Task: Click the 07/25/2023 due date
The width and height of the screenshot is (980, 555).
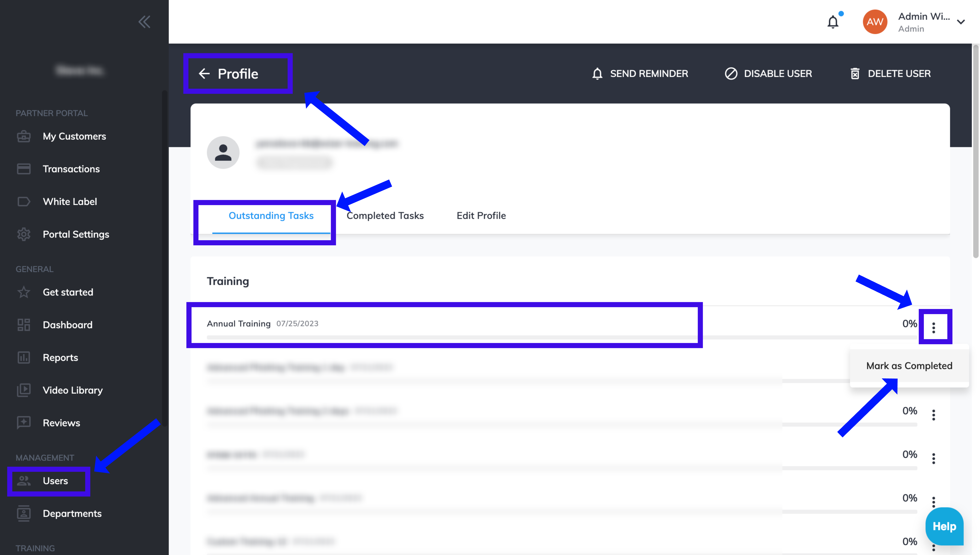Action: [x=297, y=324]
